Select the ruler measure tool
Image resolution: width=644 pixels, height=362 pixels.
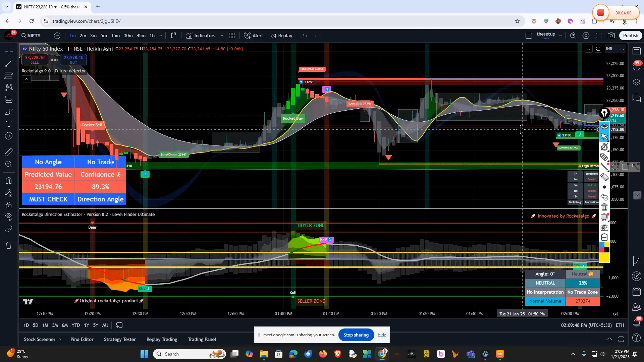tap(9, 152)
